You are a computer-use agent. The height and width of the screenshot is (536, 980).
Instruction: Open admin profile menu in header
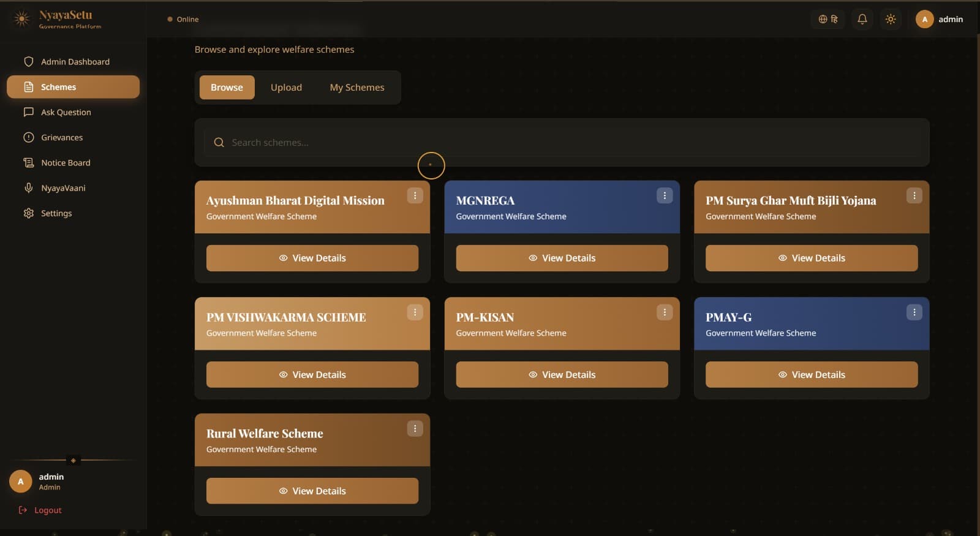click(940, 19)
